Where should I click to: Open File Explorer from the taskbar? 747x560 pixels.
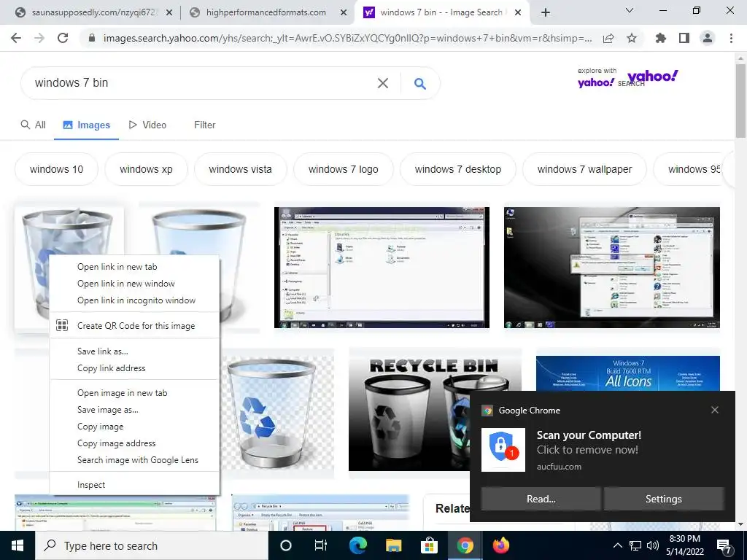pos(393,545)
